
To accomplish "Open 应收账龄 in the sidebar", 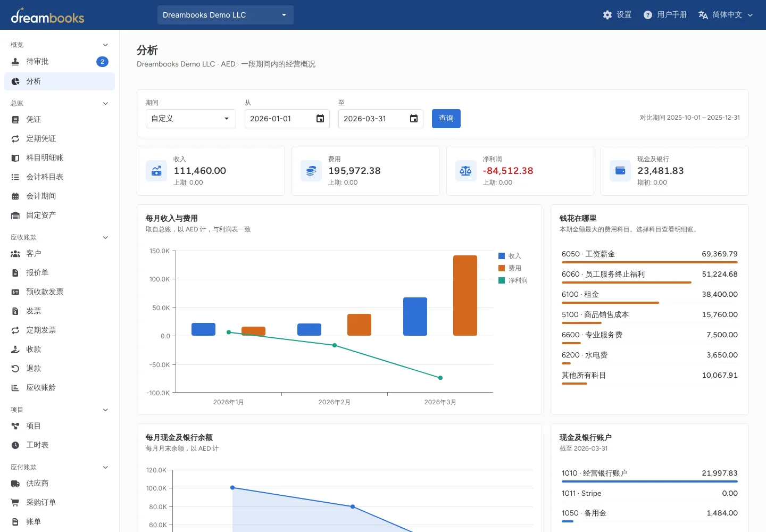I will 60,388.
